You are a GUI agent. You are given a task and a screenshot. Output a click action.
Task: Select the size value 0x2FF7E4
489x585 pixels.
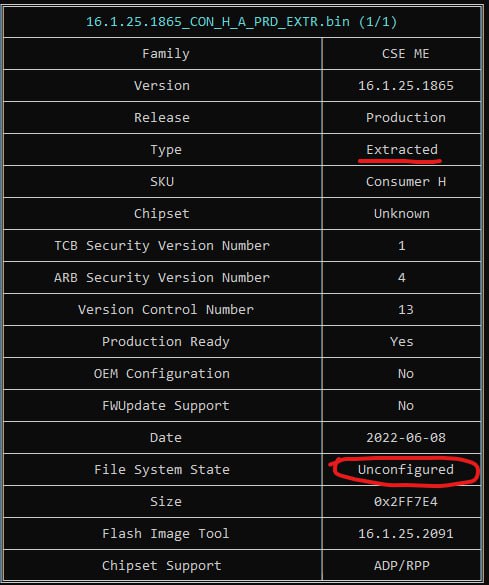(x=405, y=501)
